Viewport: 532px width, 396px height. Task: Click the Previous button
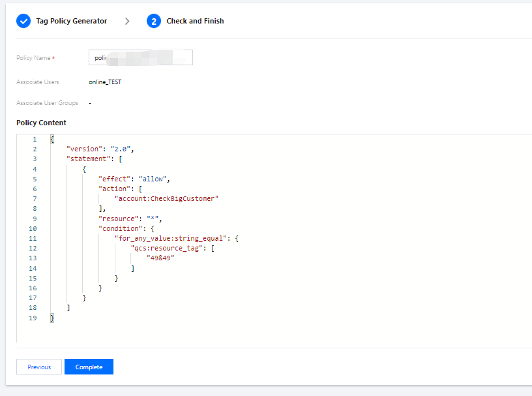[39, 367]
